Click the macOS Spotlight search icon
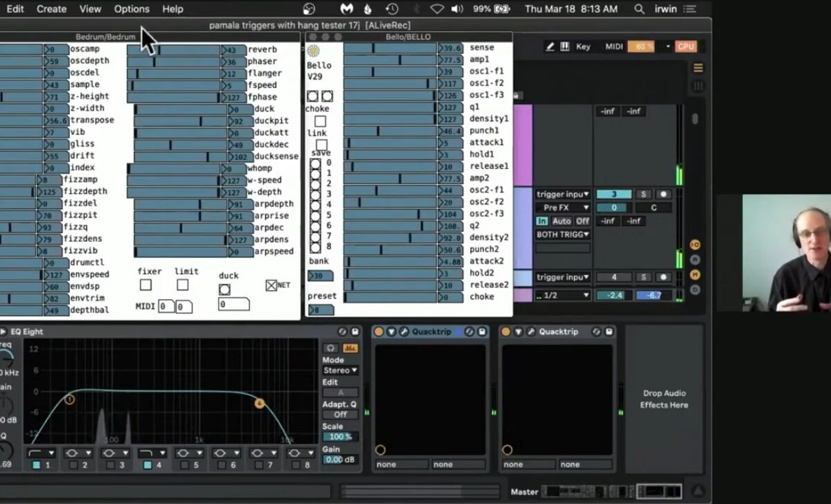 pos(638,9)
